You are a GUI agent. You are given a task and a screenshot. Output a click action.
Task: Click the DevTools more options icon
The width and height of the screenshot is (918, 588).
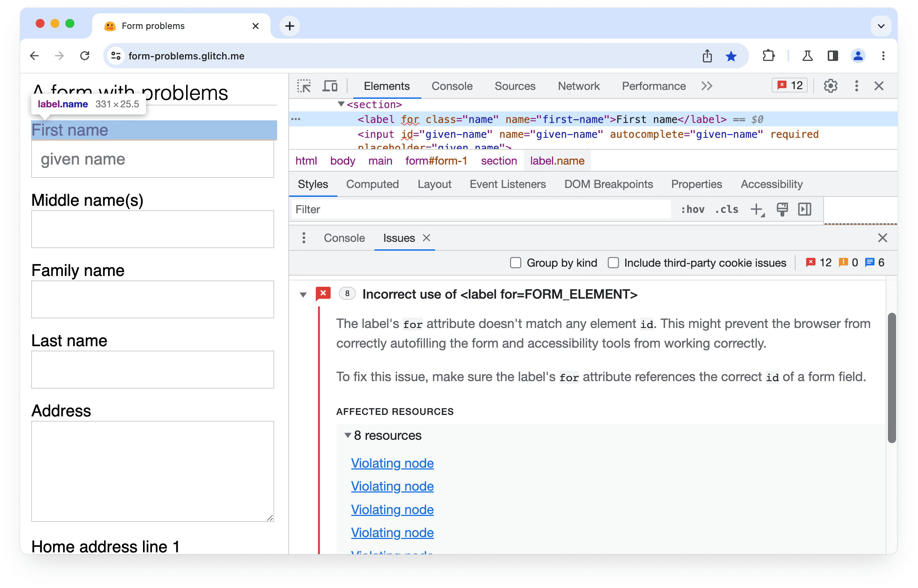(x=856, y=86)
